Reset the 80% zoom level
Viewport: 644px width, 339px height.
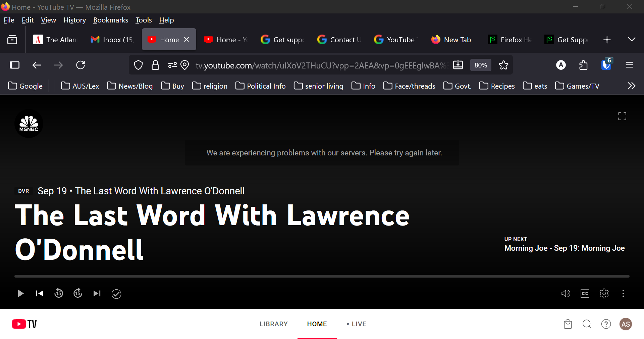(481, 65)
